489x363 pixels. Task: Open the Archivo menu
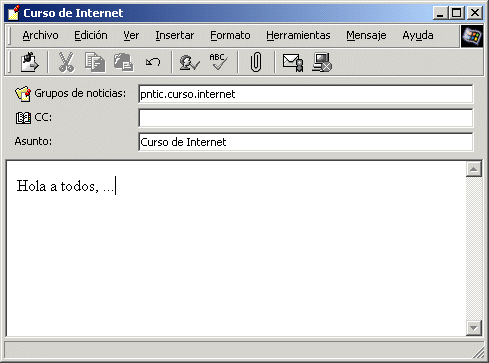(x=40, y=35)
